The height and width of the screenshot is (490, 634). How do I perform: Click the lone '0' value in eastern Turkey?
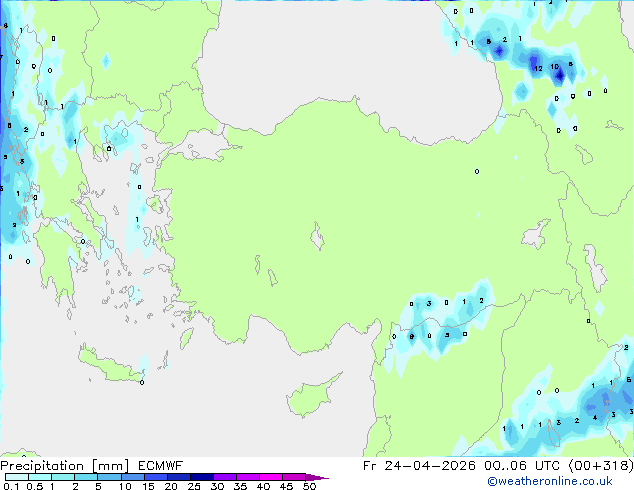477,171
